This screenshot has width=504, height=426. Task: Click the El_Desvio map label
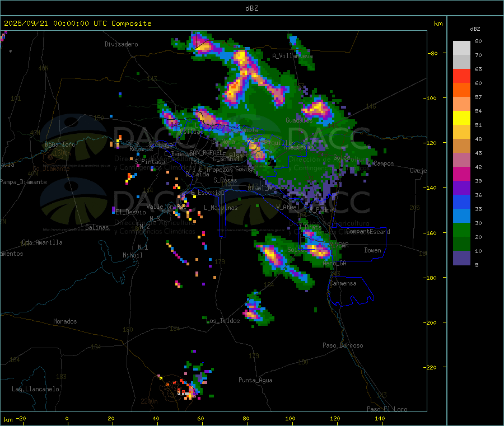click(130, 212)
